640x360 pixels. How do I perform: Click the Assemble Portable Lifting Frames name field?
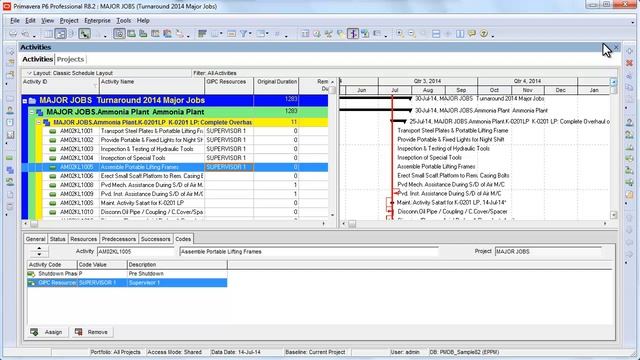309,252
